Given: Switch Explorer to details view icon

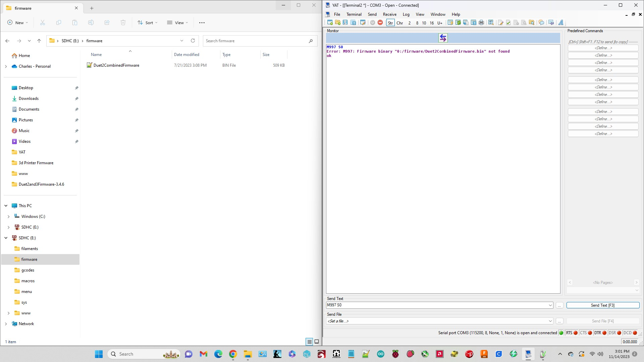Looking at the screenshot, I should [x=309, y=342].
